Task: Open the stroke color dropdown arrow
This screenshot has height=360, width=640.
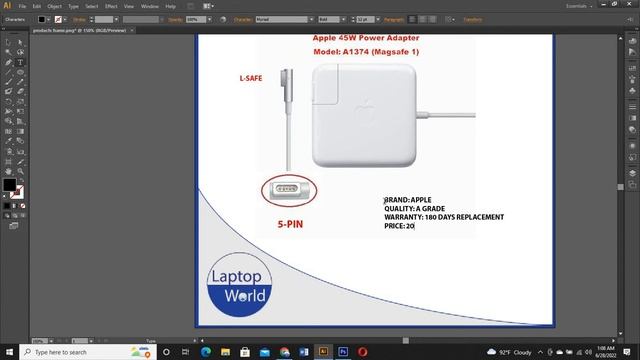Action: coord(65,19)
